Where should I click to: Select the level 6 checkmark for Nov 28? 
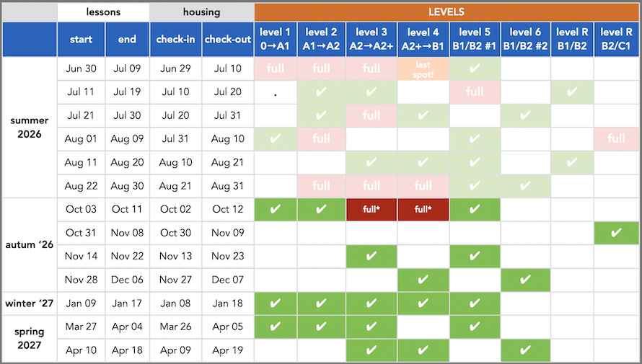point(525,280)
